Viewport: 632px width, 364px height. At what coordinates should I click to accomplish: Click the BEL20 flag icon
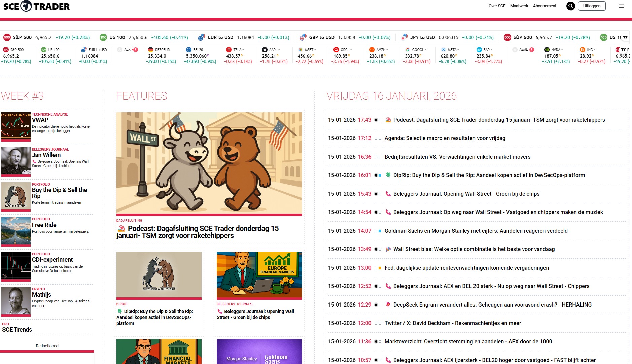pos(189,50)
